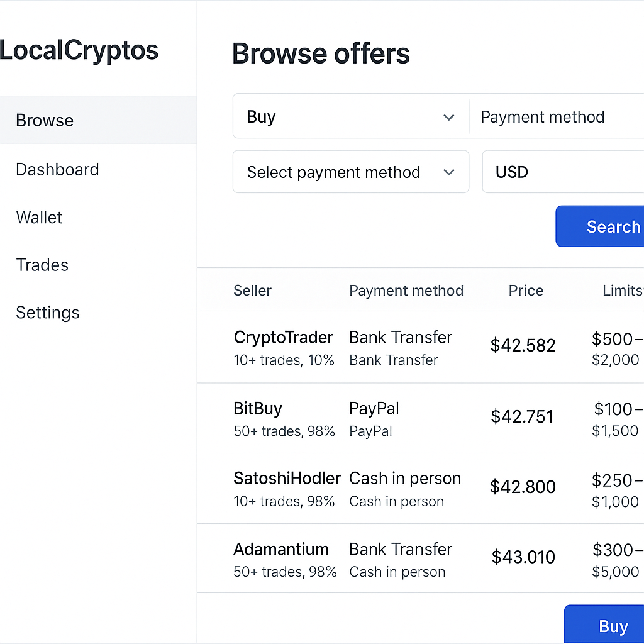Expand the Buy/Sell dropdown
The height and width of the screenshot is (644, 644).
[350, 116]
